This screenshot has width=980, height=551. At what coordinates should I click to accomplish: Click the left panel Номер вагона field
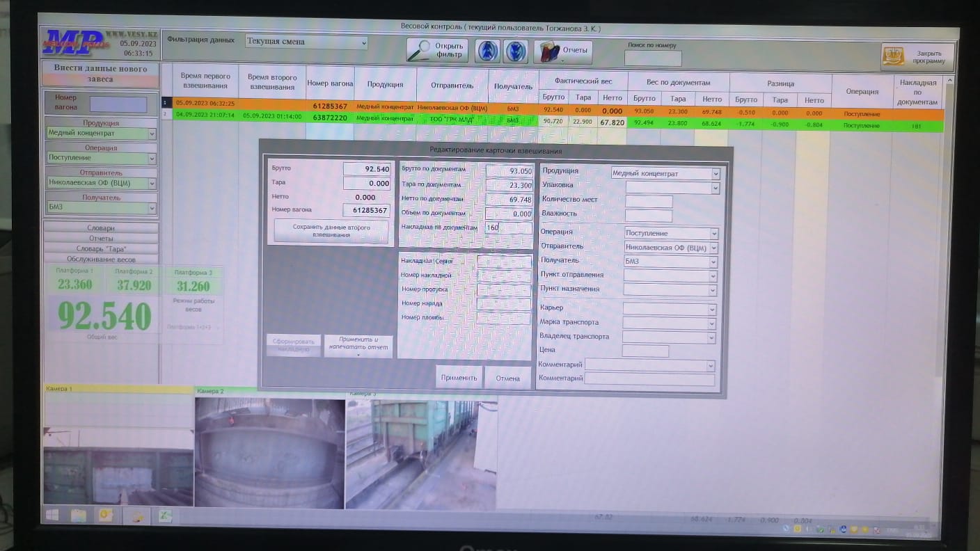click(x=118, y=104)
